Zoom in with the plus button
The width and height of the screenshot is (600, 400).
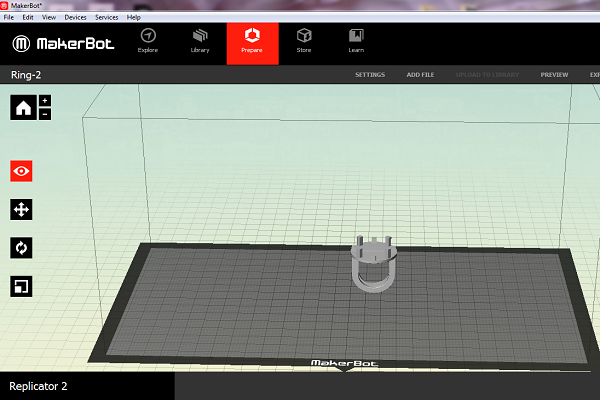pyautogui.click(x=45, y=101)
